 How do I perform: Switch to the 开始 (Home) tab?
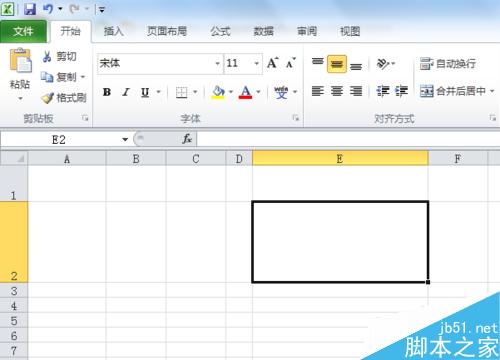pyautogui.click(x=70, y=31)
